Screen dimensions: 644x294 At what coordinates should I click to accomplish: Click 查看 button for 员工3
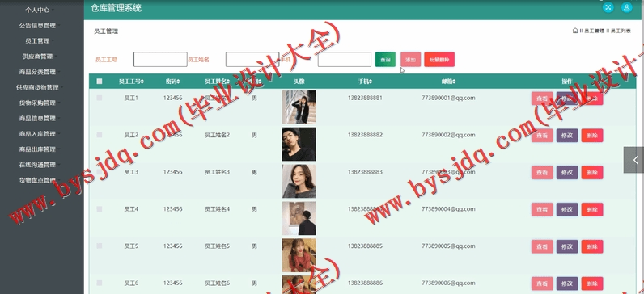[542, 173]
